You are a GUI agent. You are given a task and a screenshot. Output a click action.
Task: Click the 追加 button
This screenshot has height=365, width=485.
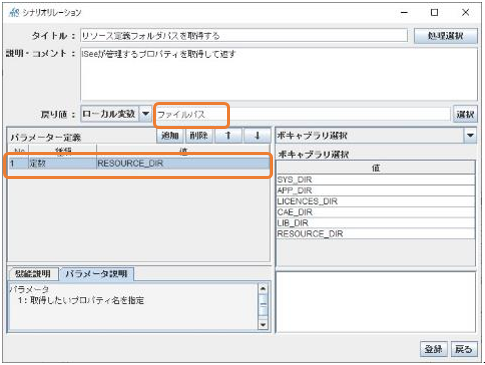pos(170,136)
